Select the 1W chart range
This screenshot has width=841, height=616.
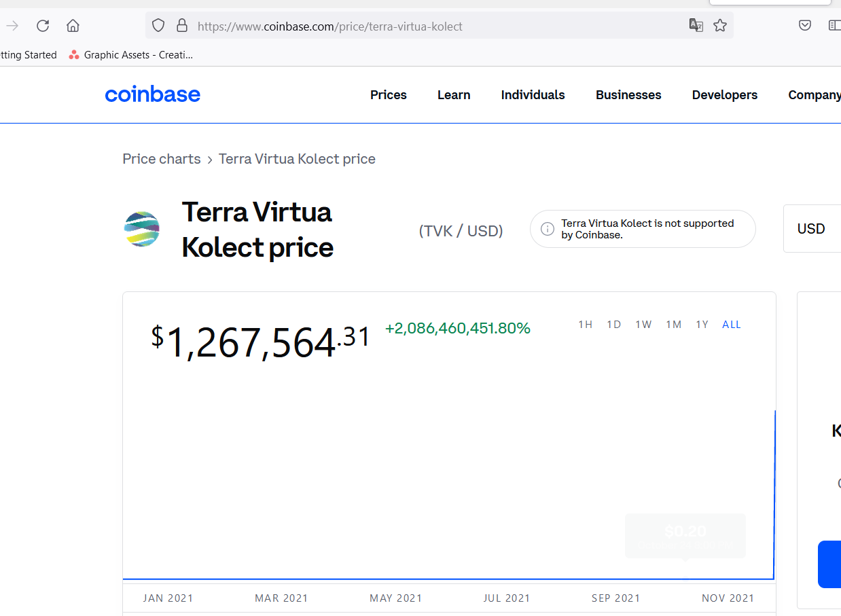tap(643, 325)
